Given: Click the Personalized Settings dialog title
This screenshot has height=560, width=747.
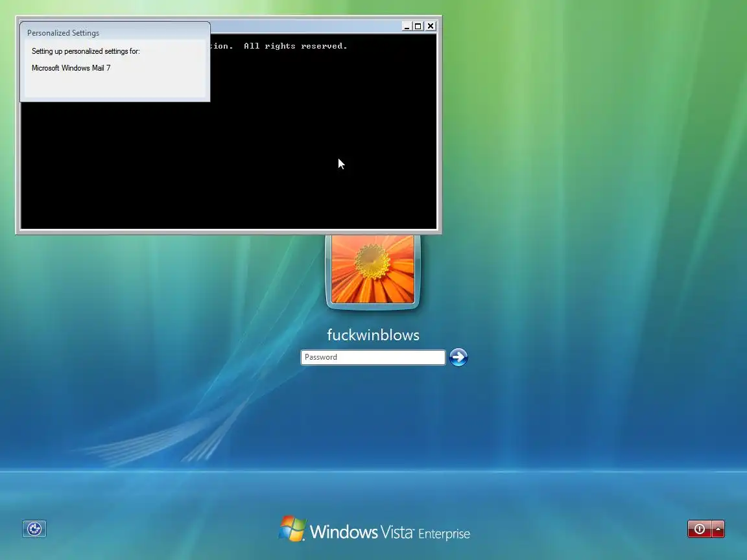Looking at the screenshot, I should click(64, 33).
